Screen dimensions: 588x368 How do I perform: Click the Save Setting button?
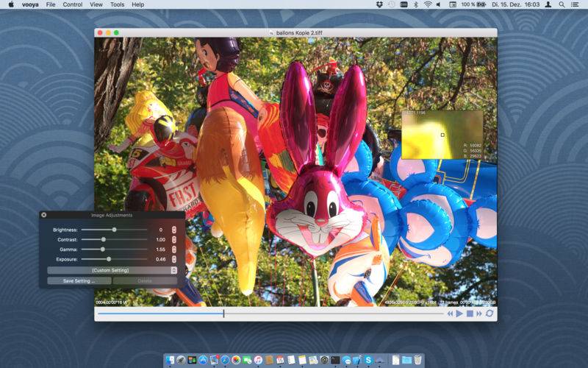tap(79, 280)
